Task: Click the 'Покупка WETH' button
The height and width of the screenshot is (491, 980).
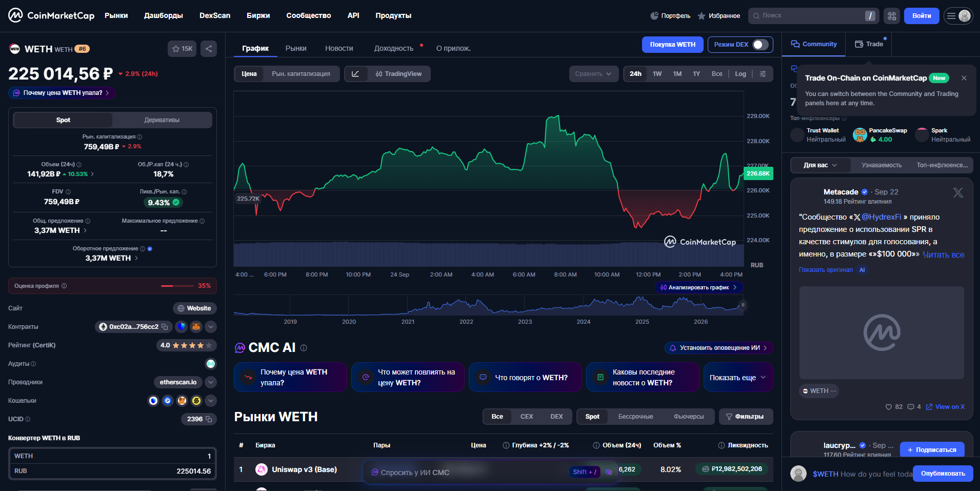Action: [x=673, y=45]
